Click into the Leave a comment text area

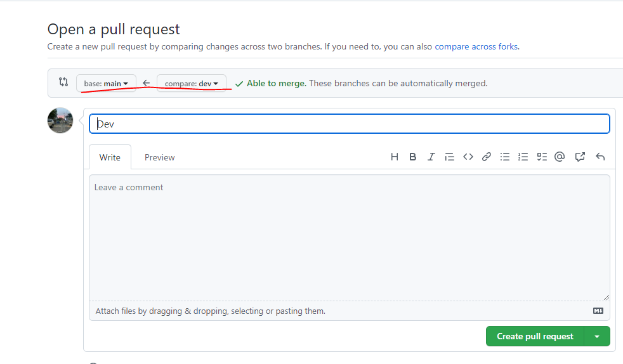coord(349,238)
